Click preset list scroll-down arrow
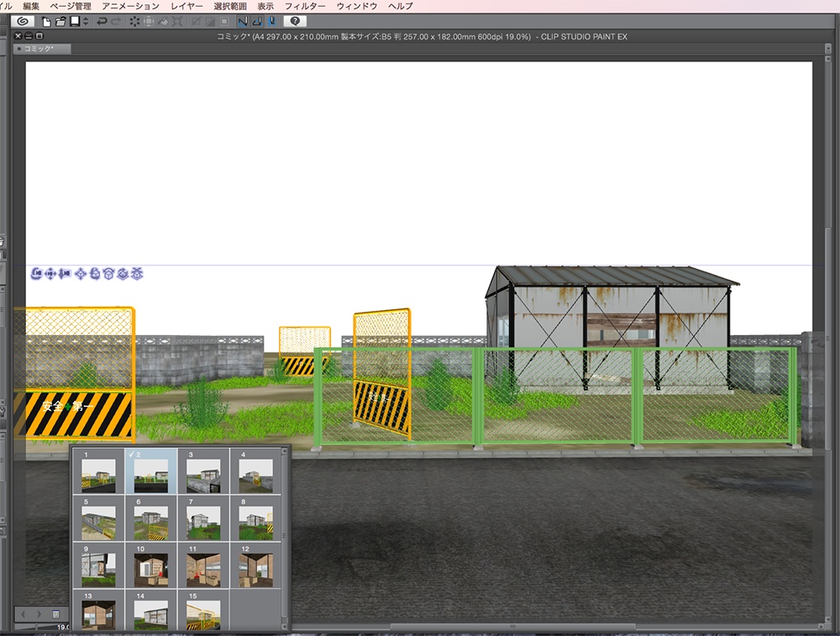This screenshot has width=840, height=636. pyautogui.click(x=285, y=626)
